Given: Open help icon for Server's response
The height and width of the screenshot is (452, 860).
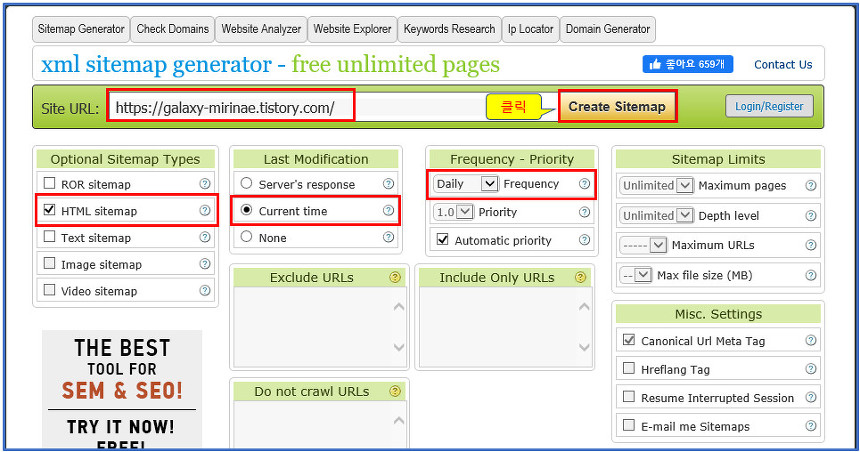Looking at the screenshot, I should [x=388, y=184].
